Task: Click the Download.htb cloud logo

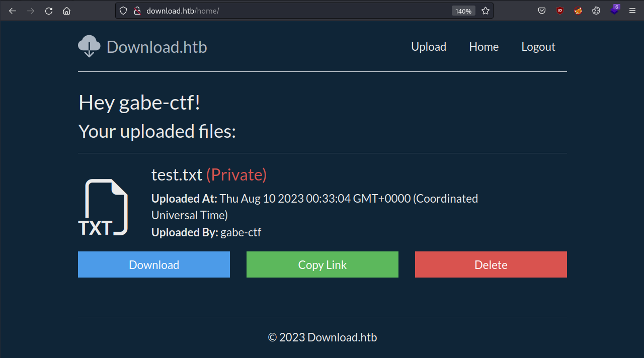Action: 89,46
